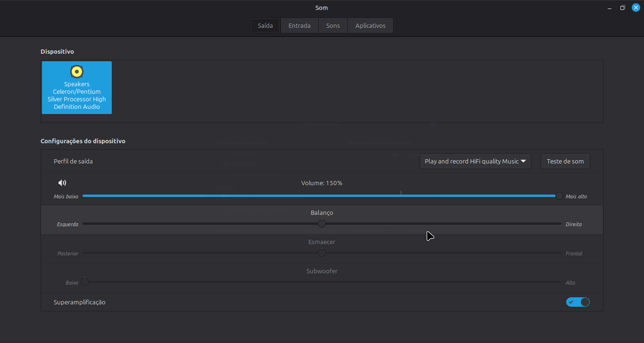This screenshot has height=343, width=644.
Task: Switch to the Aplicativos tab
Action: tap(371, 25)
